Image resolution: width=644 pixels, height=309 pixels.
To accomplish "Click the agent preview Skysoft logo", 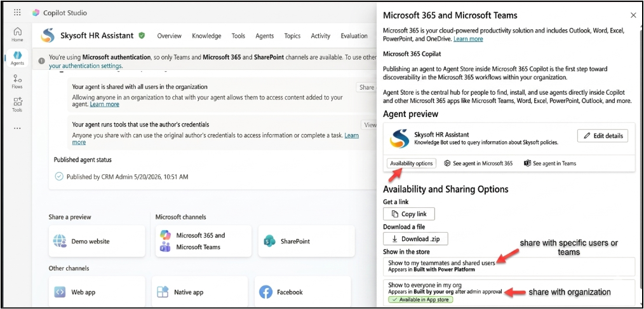I will pos(399,138).
